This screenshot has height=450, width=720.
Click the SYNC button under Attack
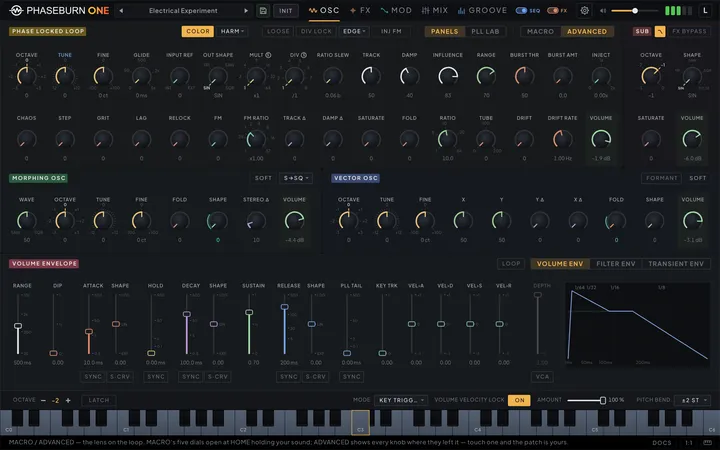coord(93,377)
